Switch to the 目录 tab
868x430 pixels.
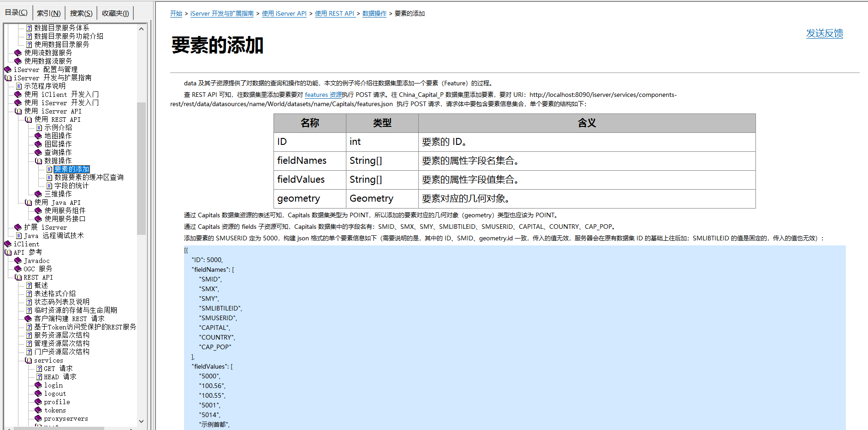[16, 12]
